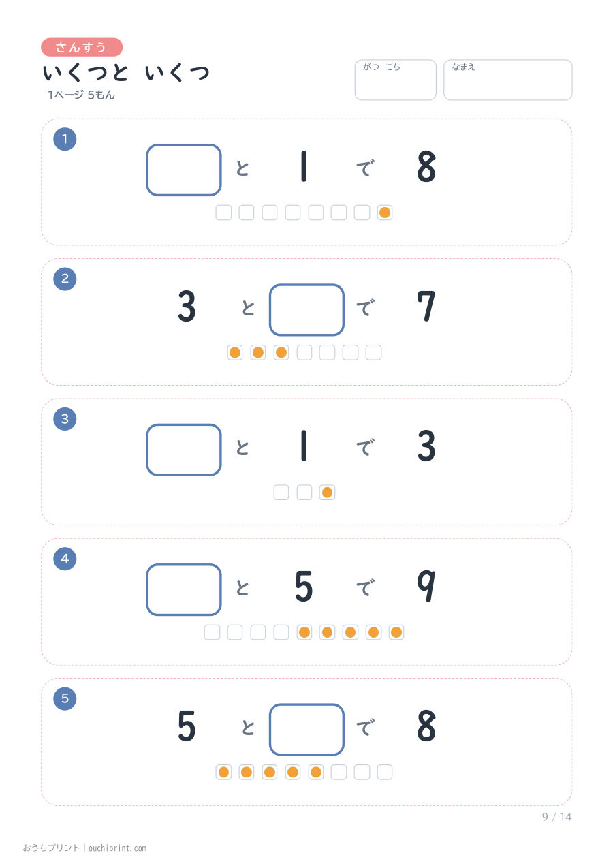
Task: Click the blue circle numbered 4
Action: coord(65,559)
